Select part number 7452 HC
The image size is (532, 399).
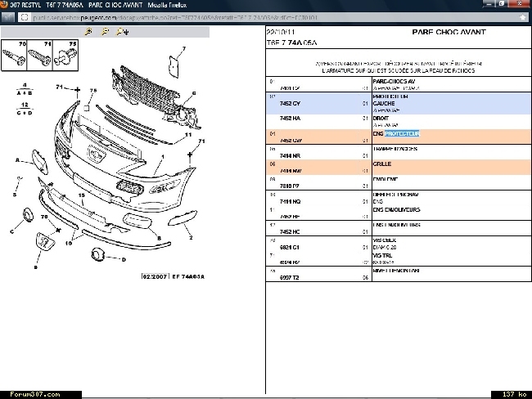(x=290, y=232)
